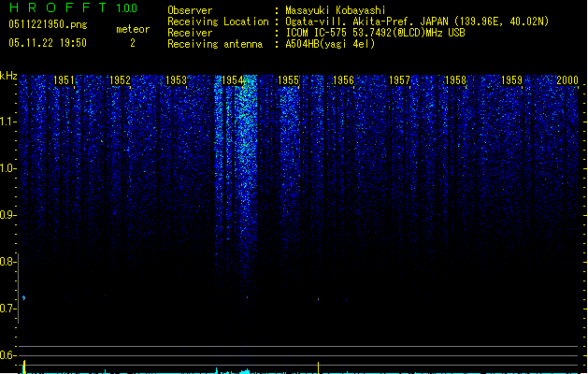Click the 1956 time marker
This screenshot has width=588, height=374.
343,80
